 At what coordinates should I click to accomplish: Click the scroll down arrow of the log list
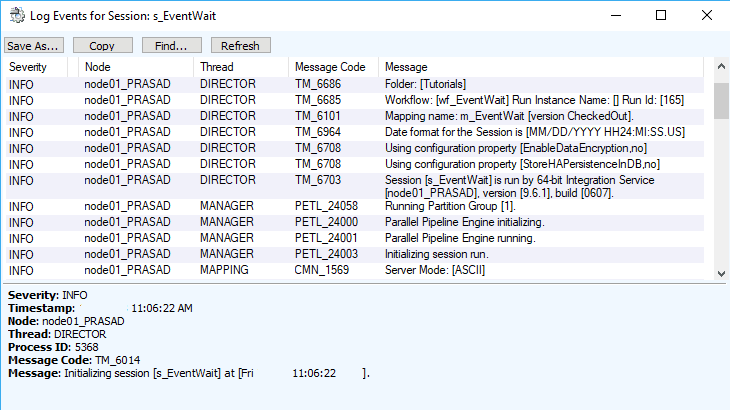pyautogui.click(x=721, y=274)
